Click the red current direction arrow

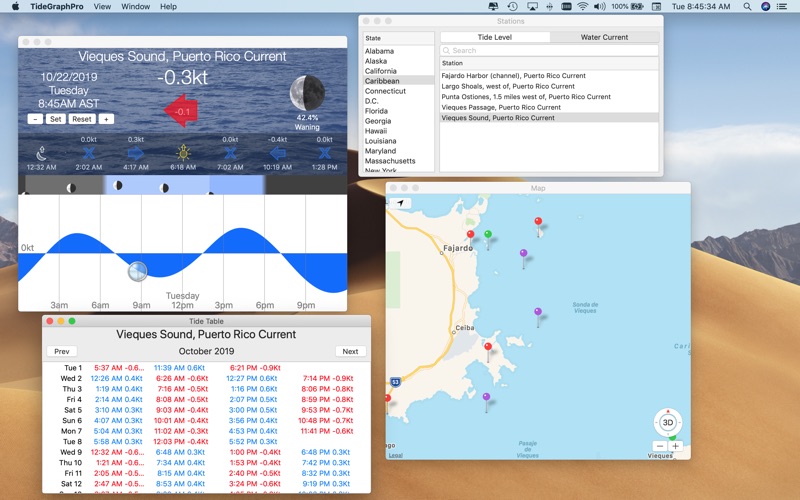coord(181,111)
